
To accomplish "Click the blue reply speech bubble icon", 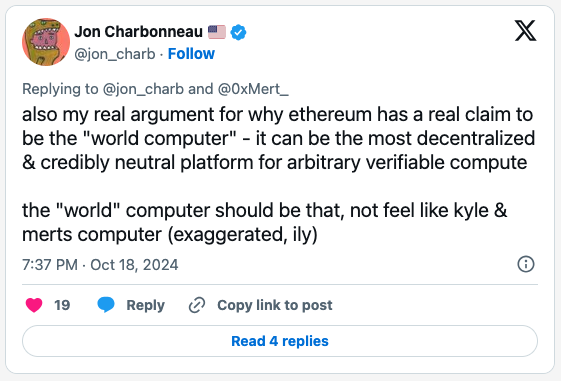I will tap(106, 305).
